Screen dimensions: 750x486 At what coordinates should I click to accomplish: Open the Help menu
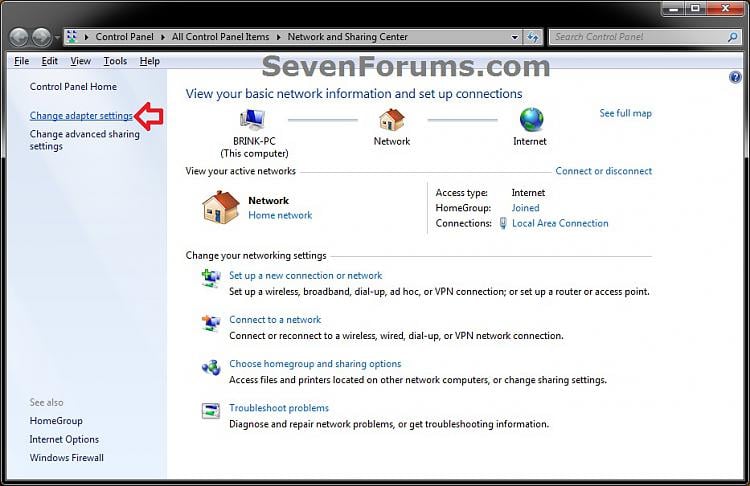(x=150, y=61)
